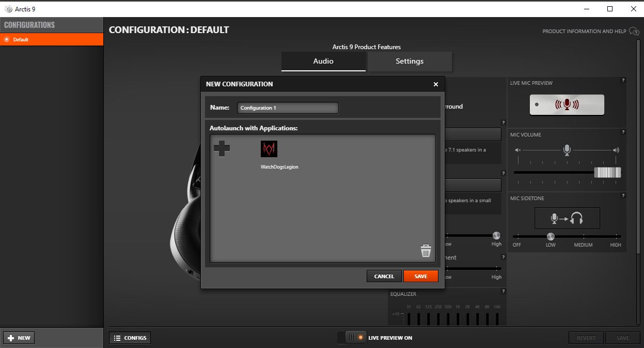Image resolution: width=644 pixels, height=348 pixels.
Task: Click the WatchDogsLegion name text
Action: (279, 167)
